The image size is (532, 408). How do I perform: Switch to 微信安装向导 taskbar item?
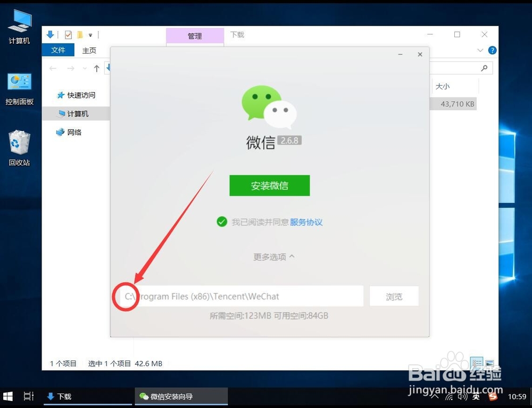[x=181, y=396]
